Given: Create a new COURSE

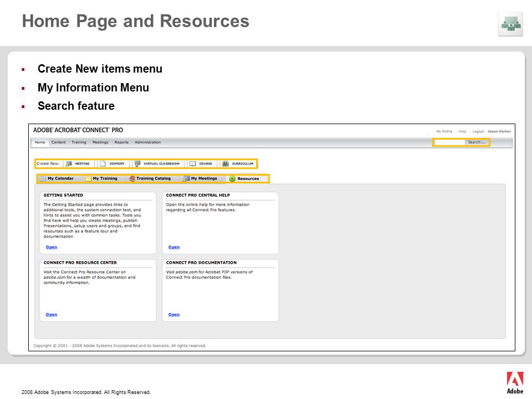Looking at the screenshot, I should pyautogui.click(x=201, y=163).
